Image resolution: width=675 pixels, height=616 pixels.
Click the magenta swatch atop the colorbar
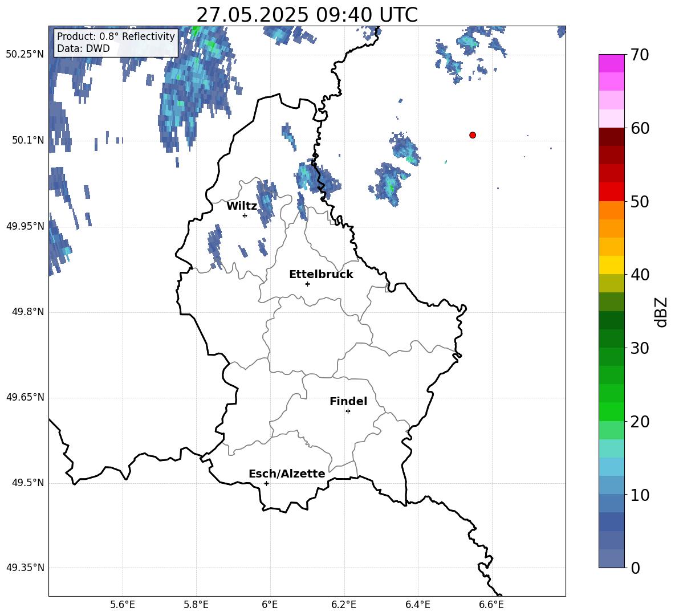(x=611, y=64)
